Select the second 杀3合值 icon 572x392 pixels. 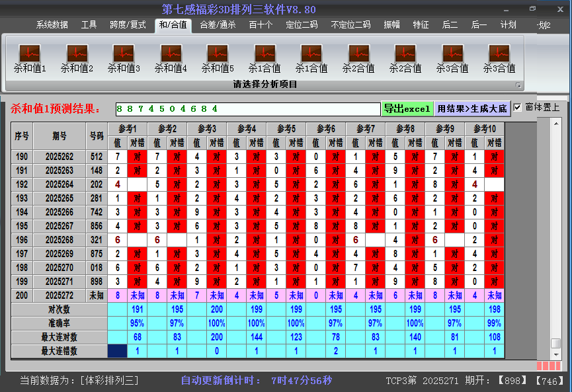coord(499,58)
